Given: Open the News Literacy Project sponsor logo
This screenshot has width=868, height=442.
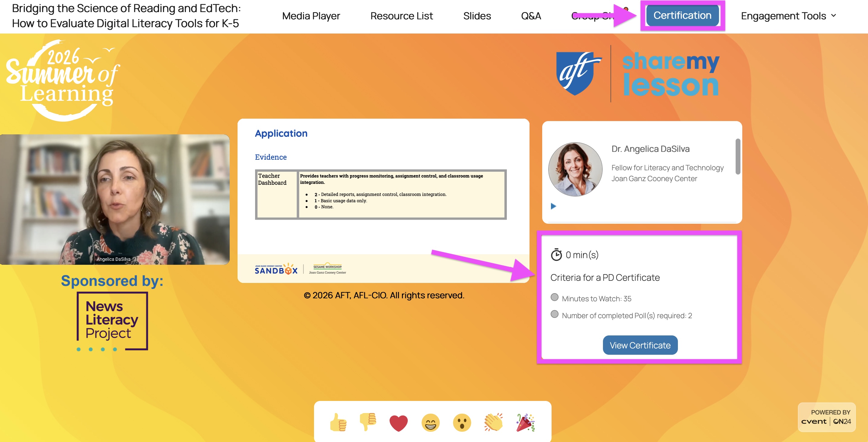Looking at the screenshot, I should (112, 321).
